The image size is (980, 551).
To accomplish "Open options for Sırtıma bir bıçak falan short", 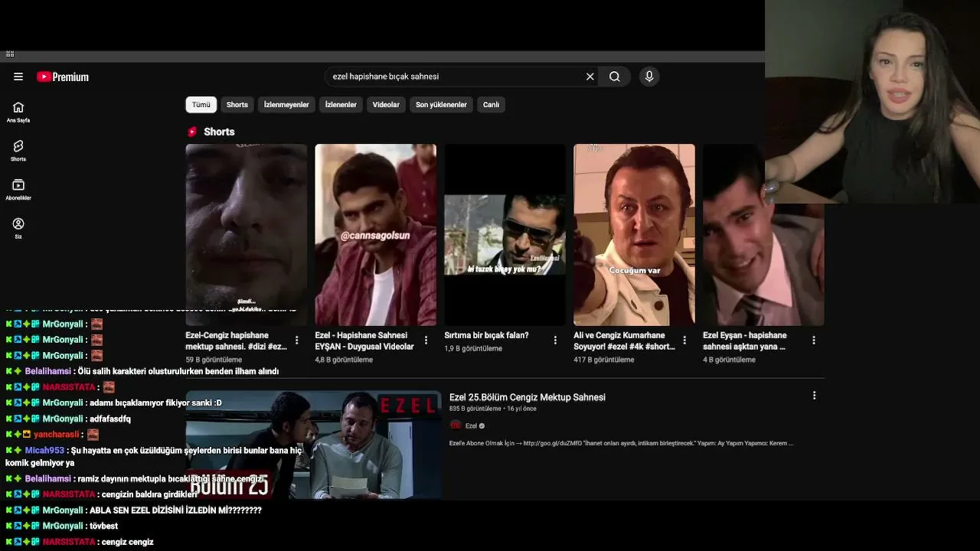I will point(556,341).
